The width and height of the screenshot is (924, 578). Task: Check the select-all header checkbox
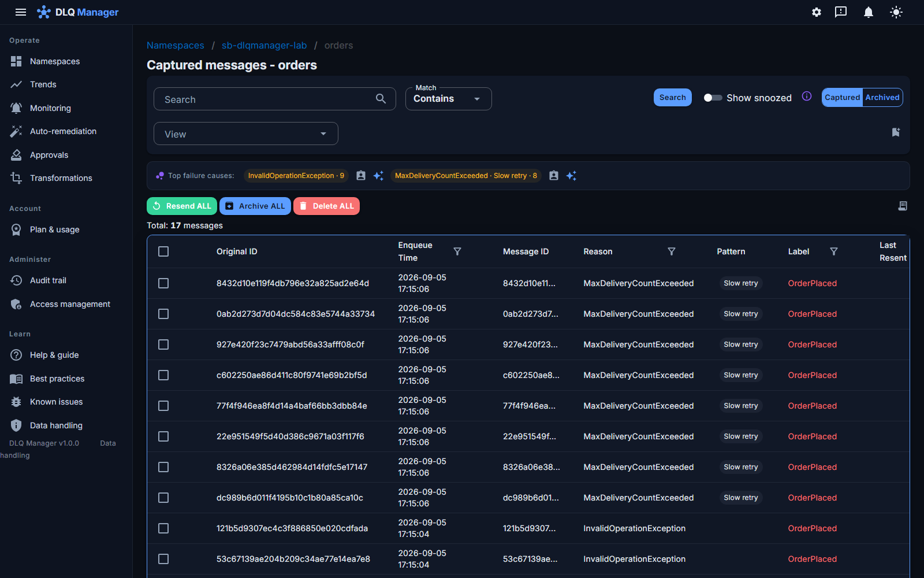coord(163,251)
